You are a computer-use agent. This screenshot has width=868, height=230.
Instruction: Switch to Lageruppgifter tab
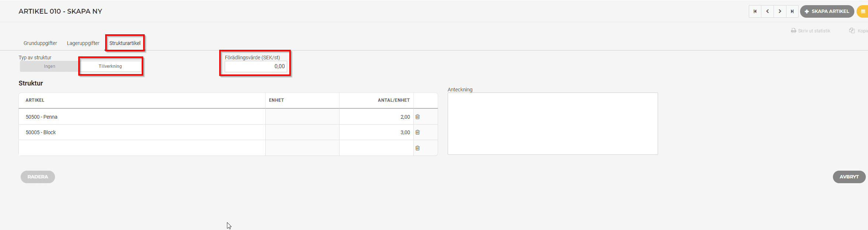point(83,43)
